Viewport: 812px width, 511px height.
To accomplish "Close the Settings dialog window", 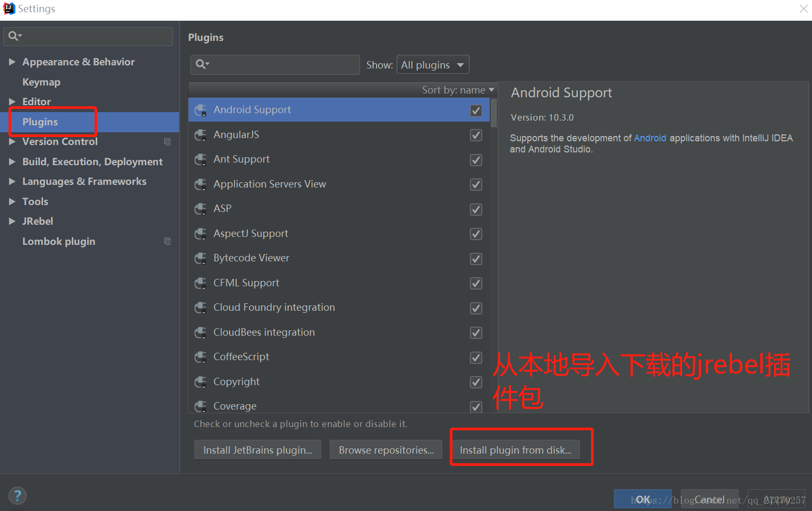I will pyautogui.click(x=804, y=8).
